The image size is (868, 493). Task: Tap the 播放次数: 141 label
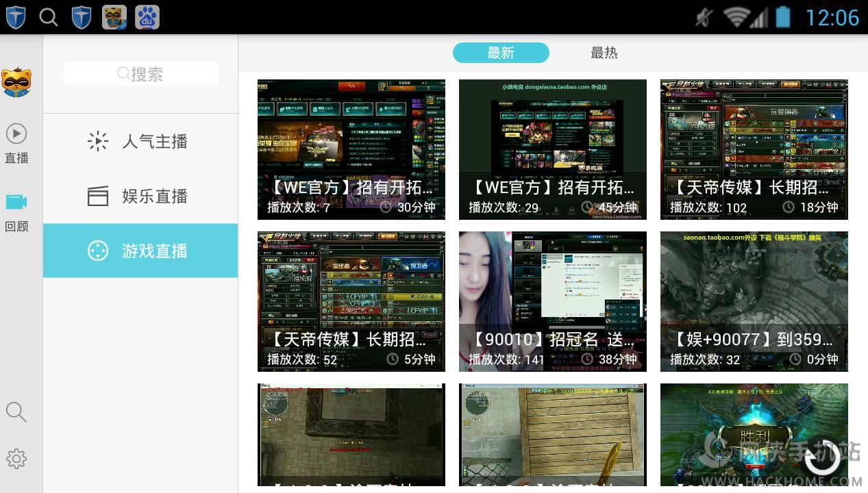click(x=506, y=359)
